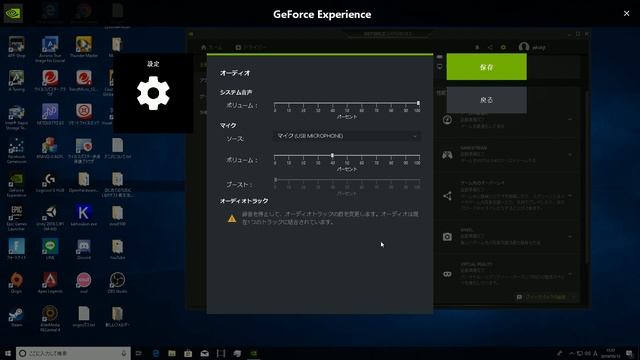The image size is (640, 360).
Task: Open the Fortnite desktop icon
Action: [16, 249]
